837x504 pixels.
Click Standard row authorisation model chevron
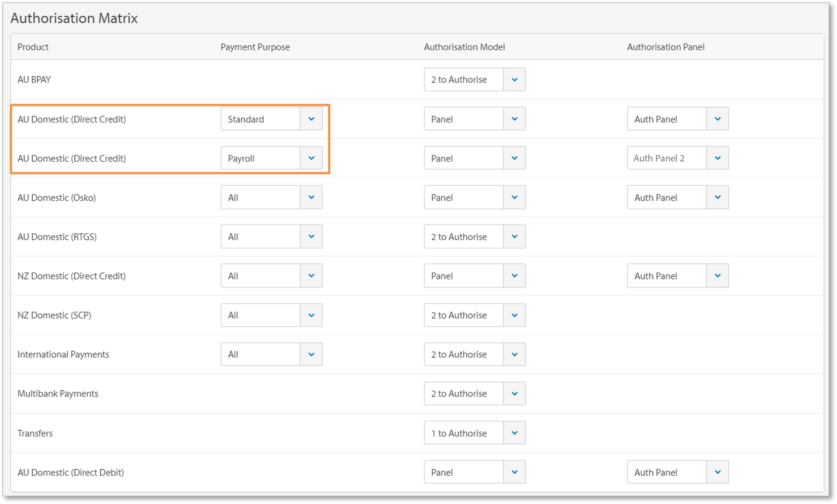tap(514, 119)
